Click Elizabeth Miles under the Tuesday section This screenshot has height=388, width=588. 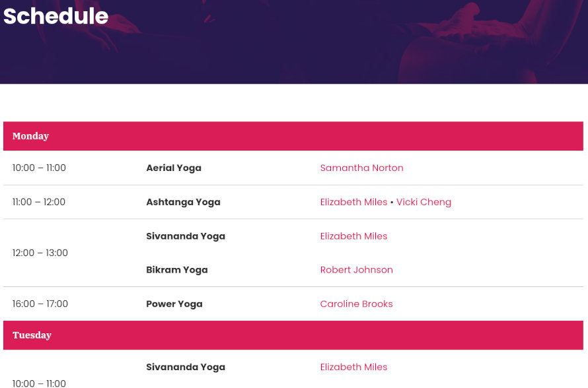[353, 367]
